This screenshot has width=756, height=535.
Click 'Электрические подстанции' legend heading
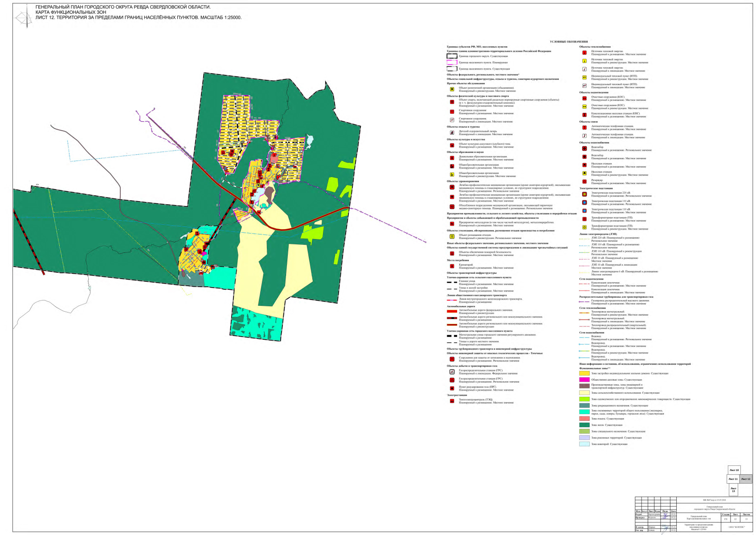pos(596,188)
